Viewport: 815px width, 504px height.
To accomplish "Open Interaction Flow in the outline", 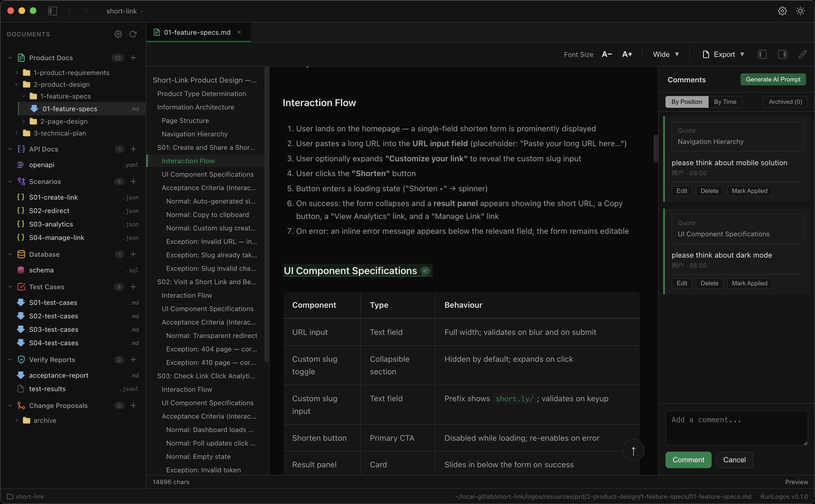I will [188, 160].
